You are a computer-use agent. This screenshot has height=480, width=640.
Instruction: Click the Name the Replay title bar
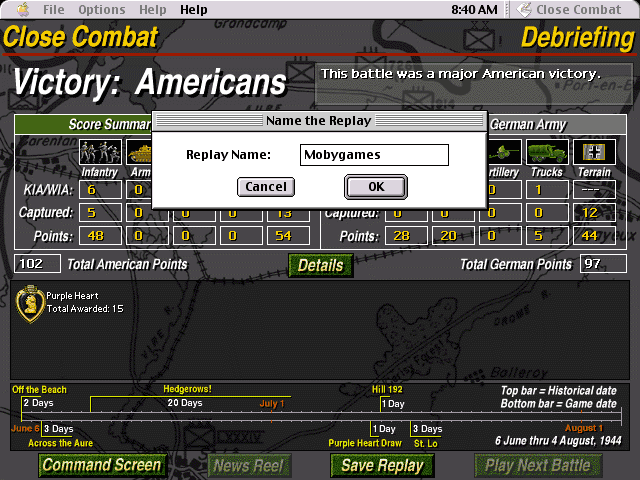pos(319,121)
